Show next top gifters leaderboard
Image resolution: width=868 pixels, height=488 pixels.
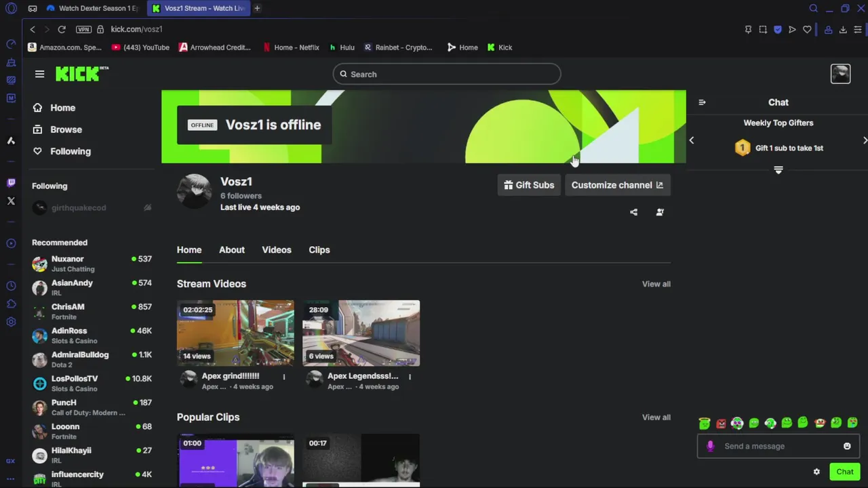click(865, 140)
